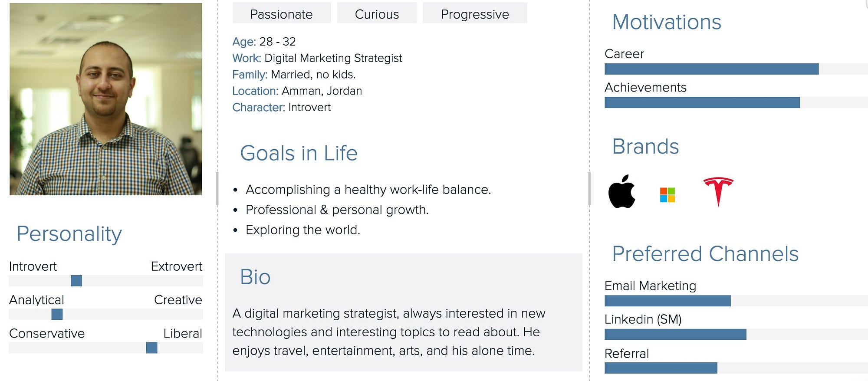Click the Referral channel bar

click(736, 368)
